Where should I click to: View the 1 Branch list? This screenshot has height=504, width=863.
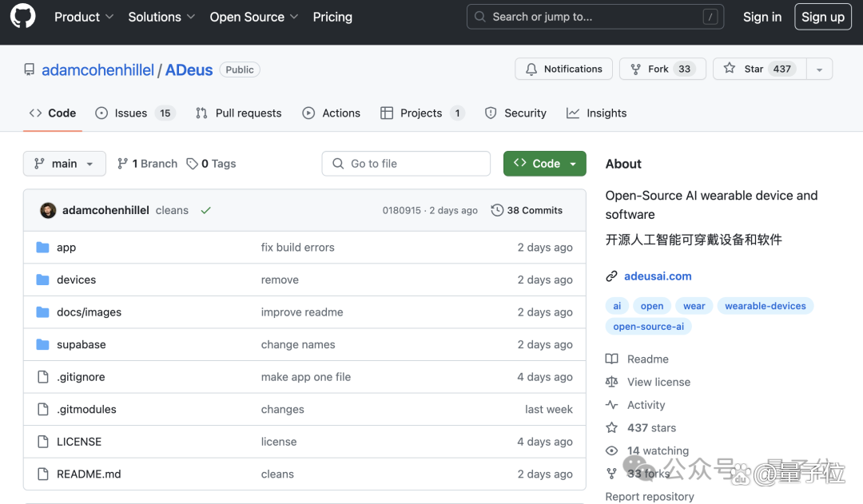pos(148,164)
